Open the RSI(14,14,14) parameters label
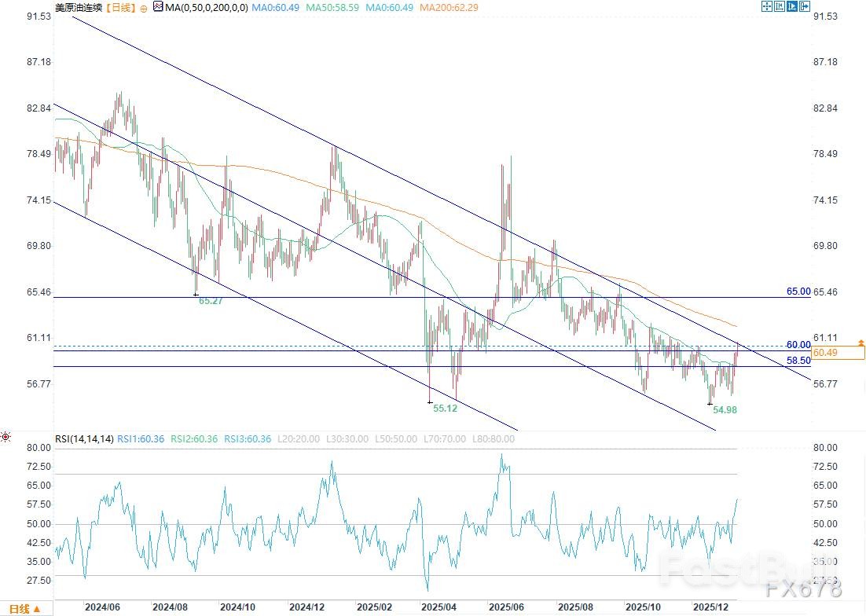The width and height of the screenshot is (866, 616). (x=83, y=438)
